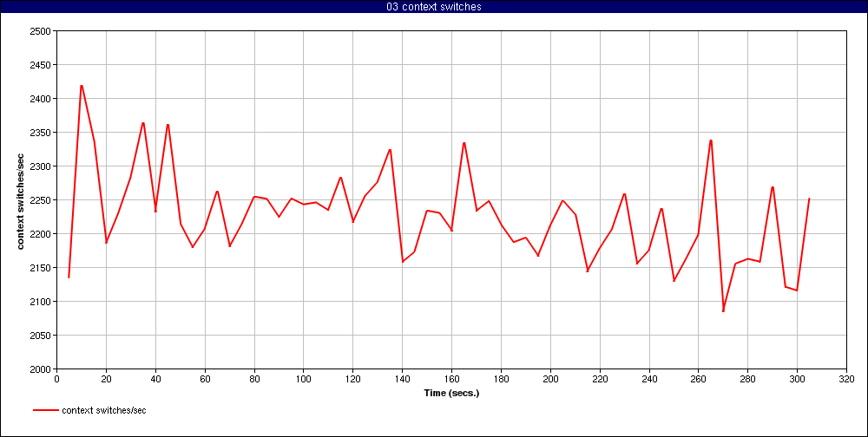Screen dimensions: 868x437
Task: Click the 2250 y-axis tick label
Action: pos(42,199)
